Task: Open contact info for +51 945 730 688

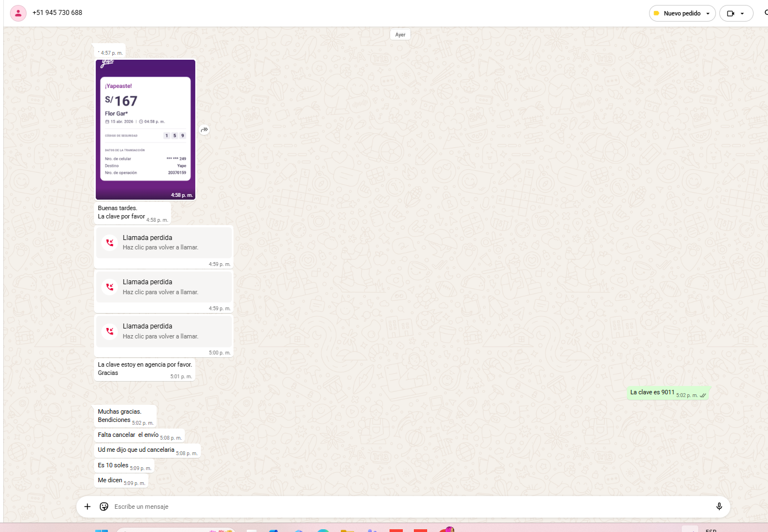Action: tap(58, 13)
